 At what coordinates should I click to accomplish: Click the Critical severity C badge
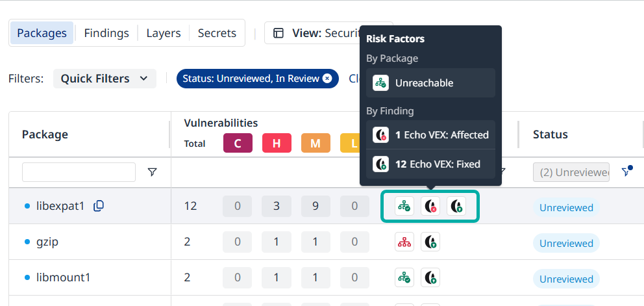coord(238,143)
